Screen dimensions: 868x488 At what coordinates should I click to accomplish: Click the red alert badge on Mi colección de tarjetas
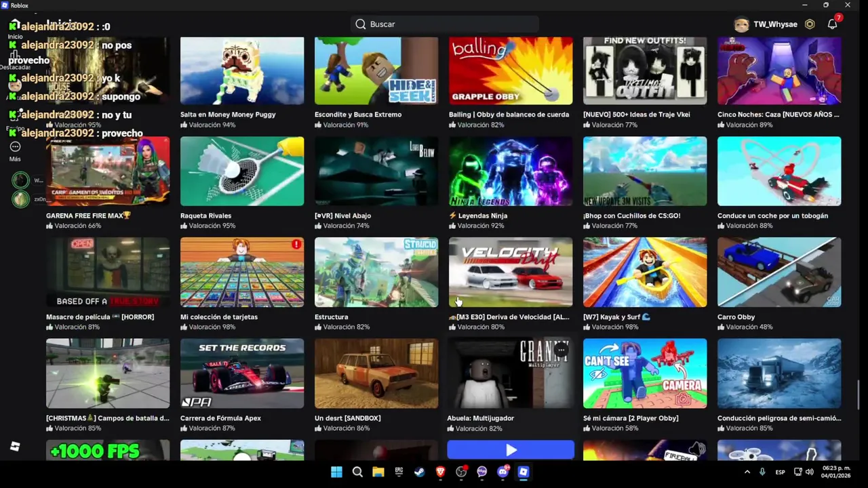(x=296, y=244)
